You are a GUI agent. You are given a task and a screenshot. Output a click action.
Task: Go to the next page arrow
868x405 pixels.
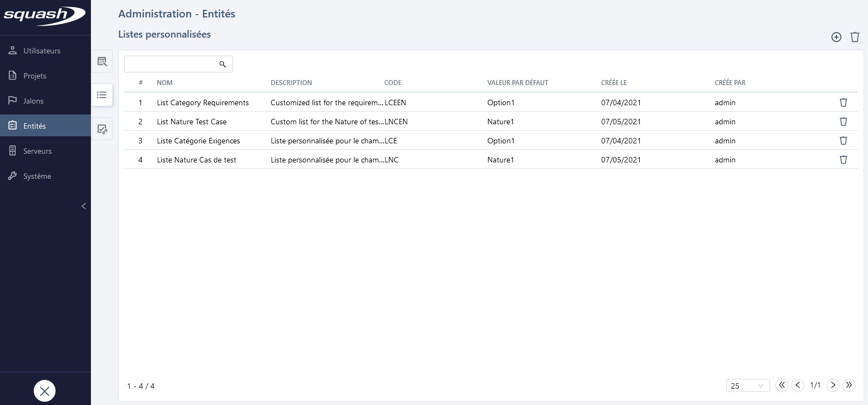(833, 385)
